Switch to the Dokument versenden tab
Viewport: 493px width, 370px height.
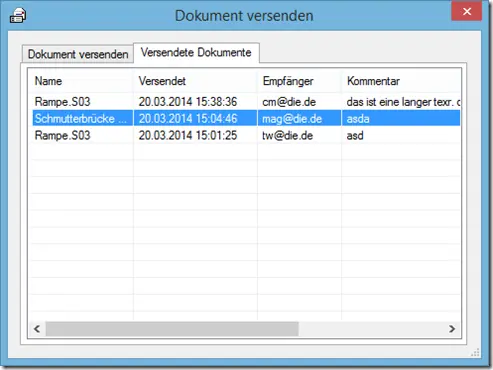[x=78, y=54]
